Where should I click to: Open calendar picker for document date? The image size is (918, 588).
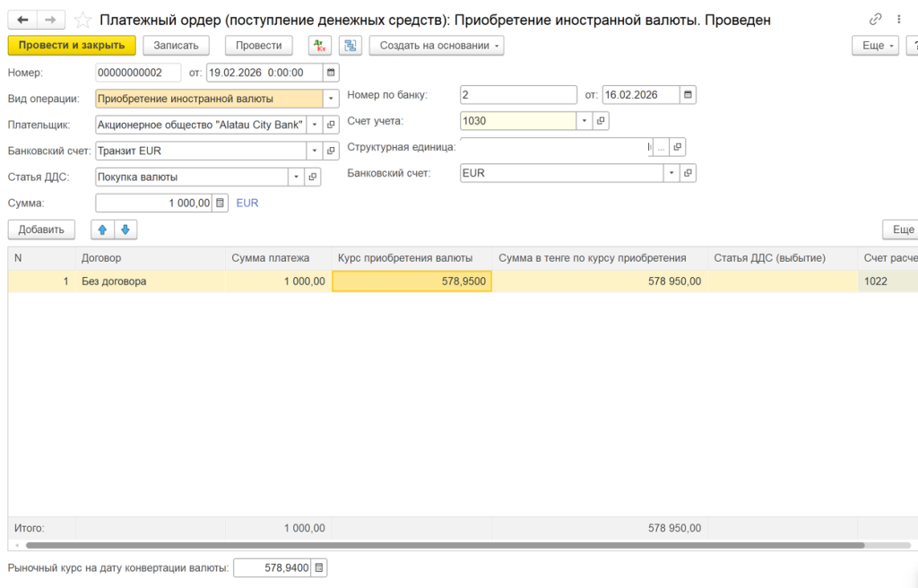[x=330, y=73]
